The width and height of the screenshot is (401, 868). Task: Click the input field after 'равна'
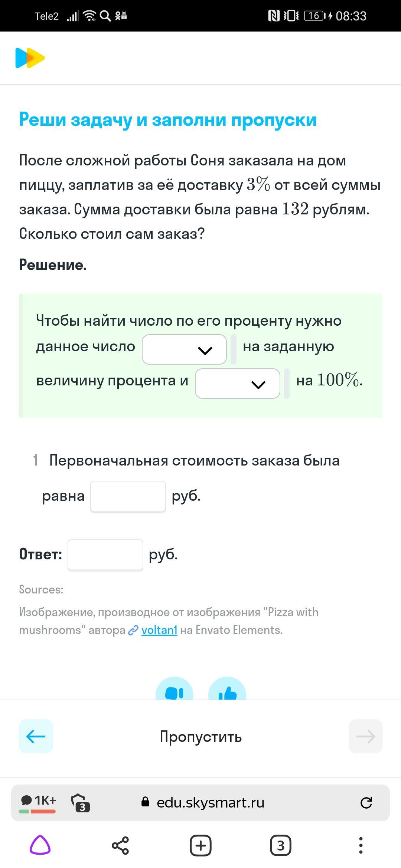pyautogui.click(x=128, y=496)
